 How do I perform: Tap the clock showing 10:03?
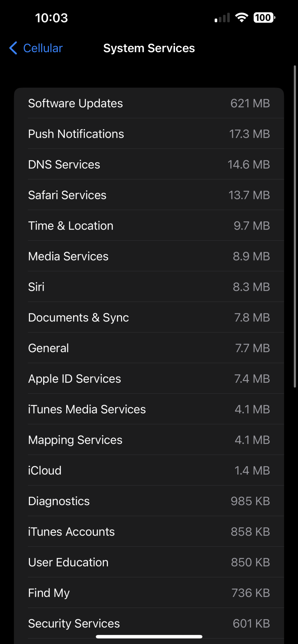(x=52, y=18)
